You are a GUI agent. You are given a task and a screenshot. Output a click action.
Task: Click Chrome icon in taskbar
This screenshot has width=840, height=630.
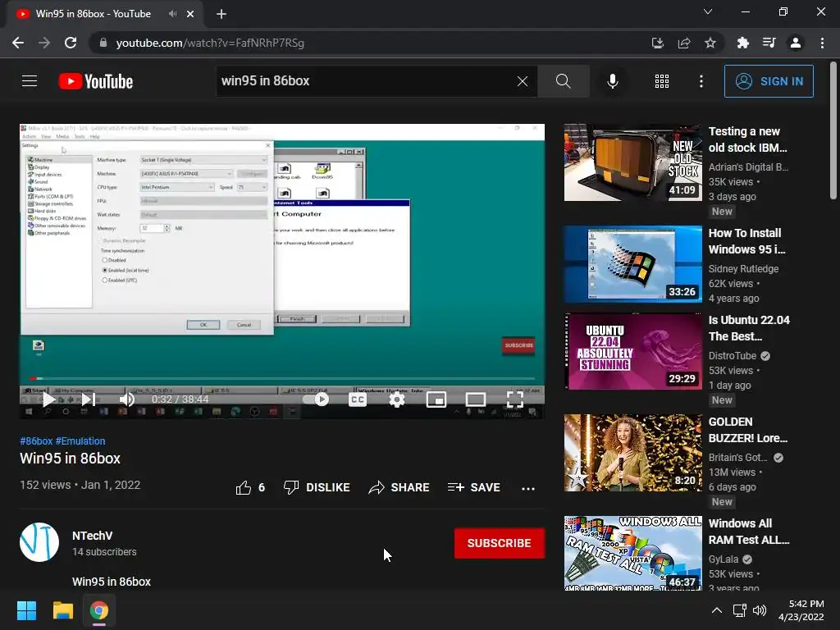[99, 610]
